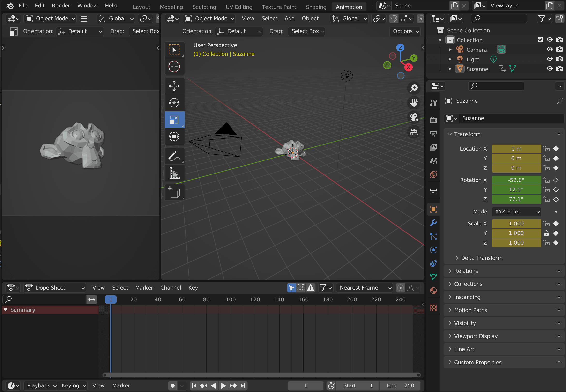
Task: Click the End frame field
Action: point(400,386)
